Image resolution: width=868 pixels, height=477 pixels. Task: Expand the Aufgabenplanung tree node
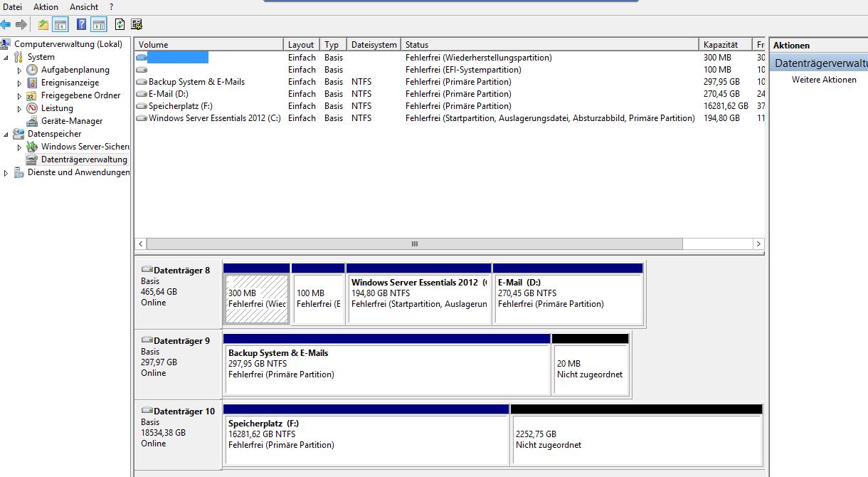pyautogui.click(x=20, y=70)
